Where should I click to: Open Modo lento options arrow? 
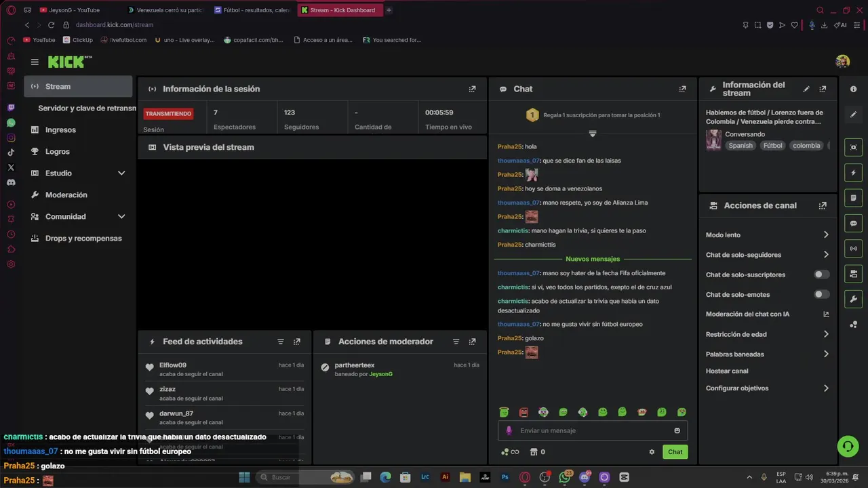826,235
